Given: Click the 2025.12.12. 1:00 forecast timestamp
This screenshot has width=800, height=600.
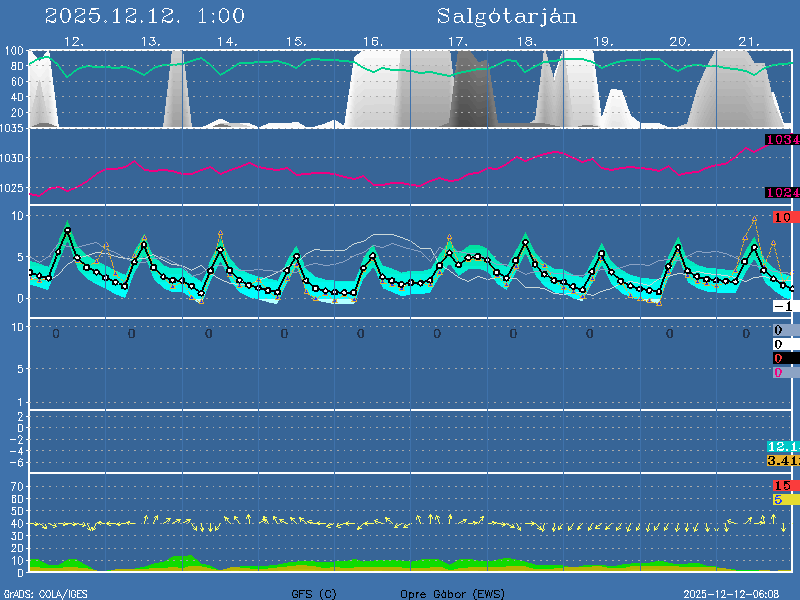Looking at the screenshot, I should click(145, 17).
